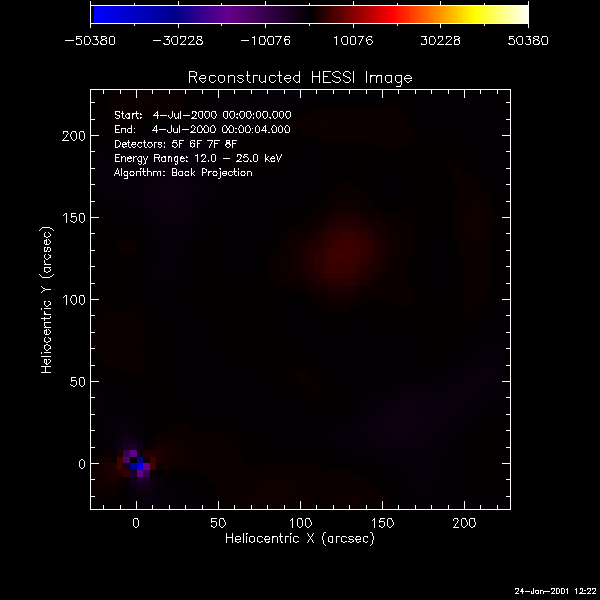Click the Algorithm: Back Projection text
600x600 pixels.
tap(183, 172)
